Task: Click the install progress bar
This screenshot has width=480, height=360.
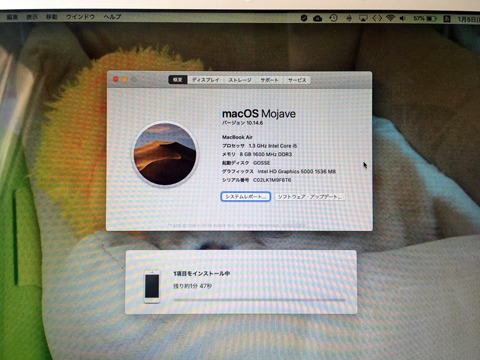Action: tap(259, 300)
